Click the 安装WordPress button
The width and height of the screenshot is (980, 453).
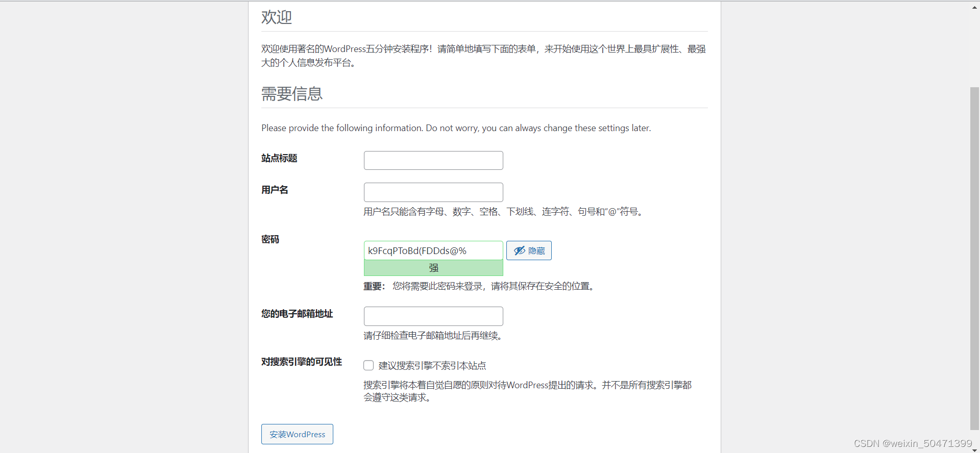pos(297,434)
